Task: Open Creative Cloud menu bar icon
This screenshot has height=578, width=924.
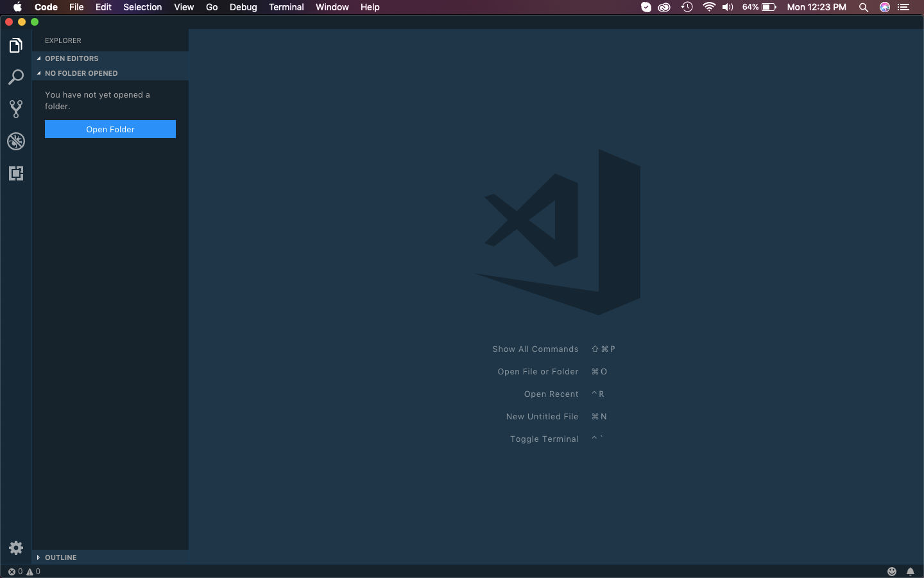Action: [x=664, y=7]
